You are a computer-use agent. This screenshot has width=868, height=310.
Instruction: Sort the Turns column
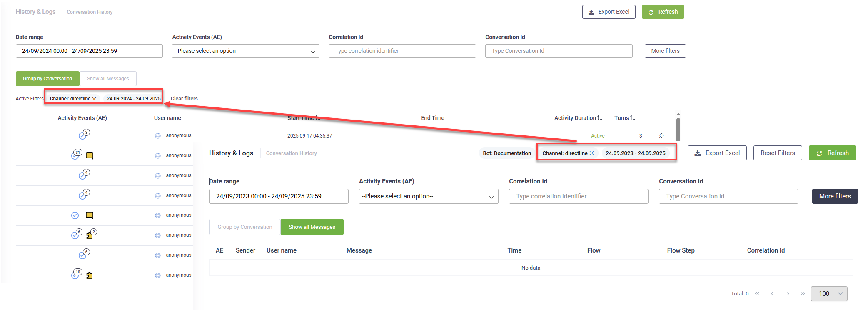pos(633,118)
